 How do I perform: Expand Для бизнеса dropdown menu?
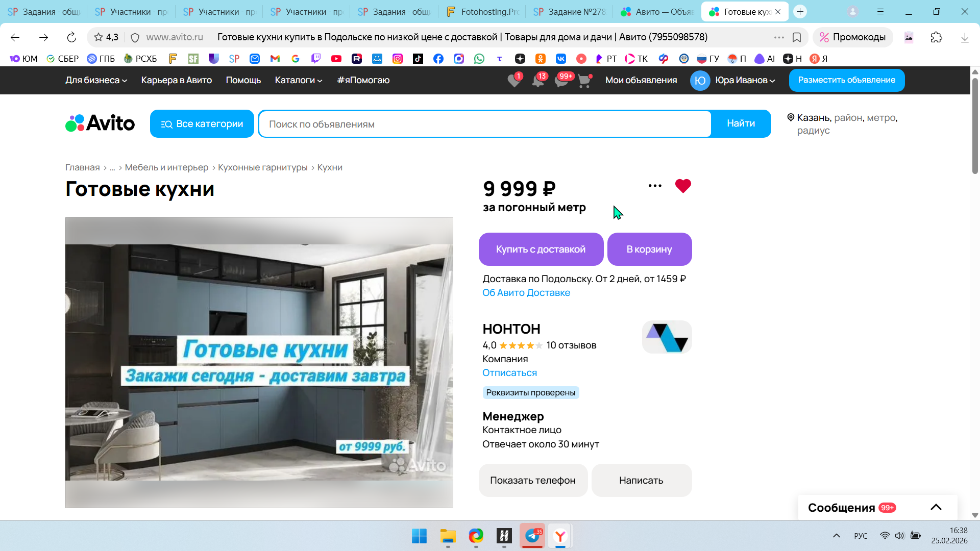(x=96, y=80)
